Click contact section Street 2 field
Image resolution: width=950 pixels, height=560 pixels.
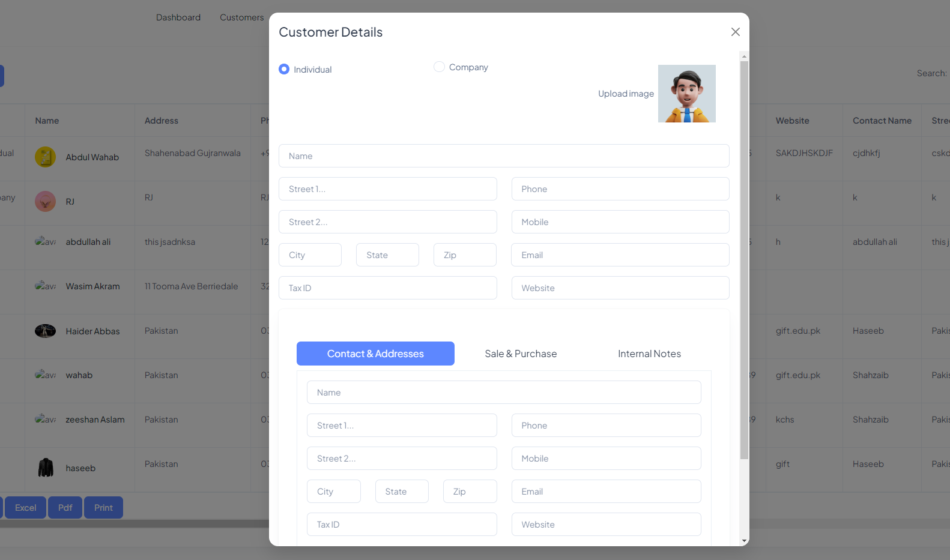tap(402, 459)
